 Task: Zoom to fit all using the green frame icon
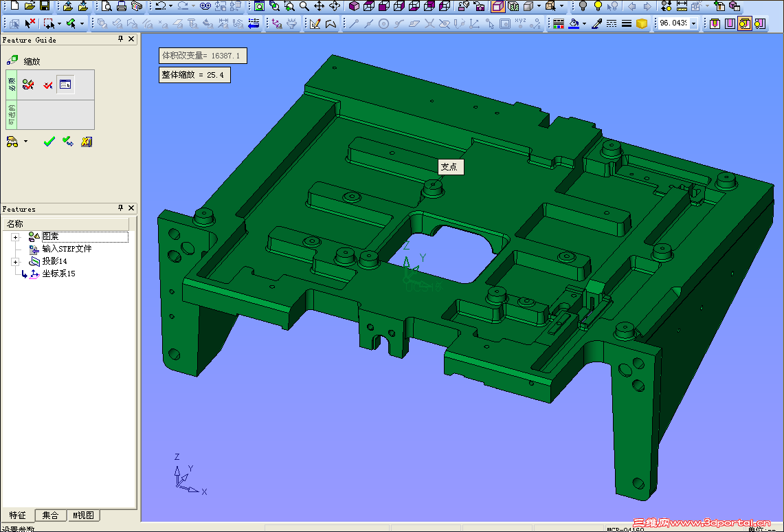point(260,6)
